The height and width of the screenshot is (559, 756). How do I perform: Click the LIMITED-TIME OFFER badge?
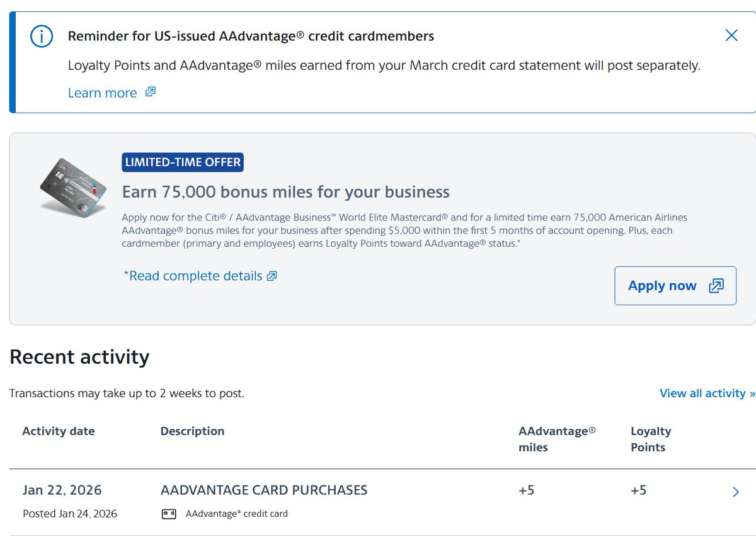[183, 162]
